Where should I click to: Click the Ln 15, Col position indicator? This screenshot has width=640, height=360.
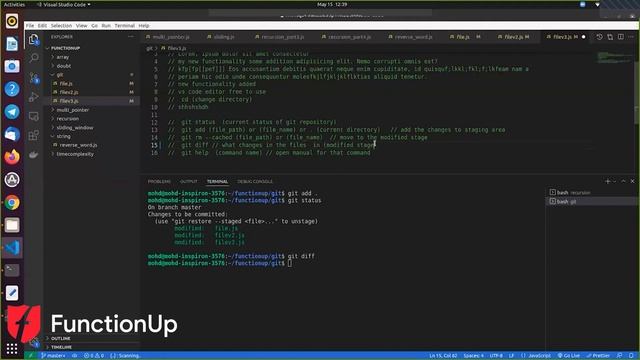click(x=443, y=356)
